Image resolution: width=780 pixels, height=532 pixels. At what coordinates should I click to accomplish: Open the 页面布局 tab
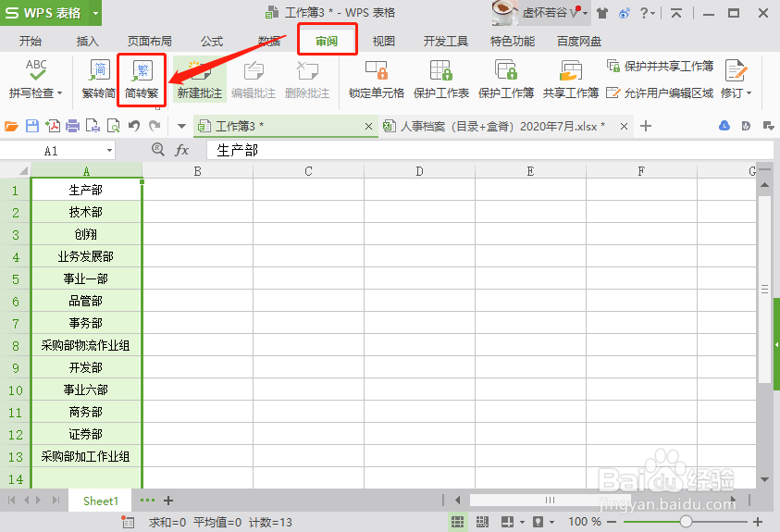click(x=149, y=42)
